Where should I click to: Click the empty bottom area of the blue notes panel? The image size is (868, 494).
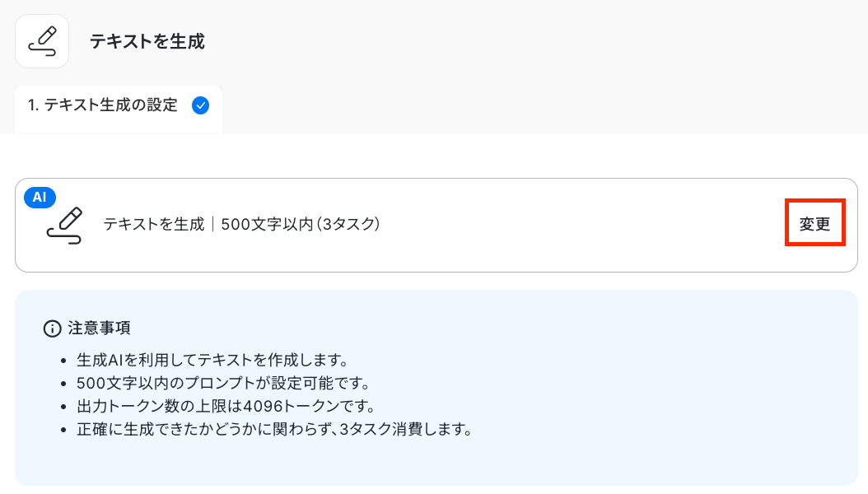[x=436, y=464]
